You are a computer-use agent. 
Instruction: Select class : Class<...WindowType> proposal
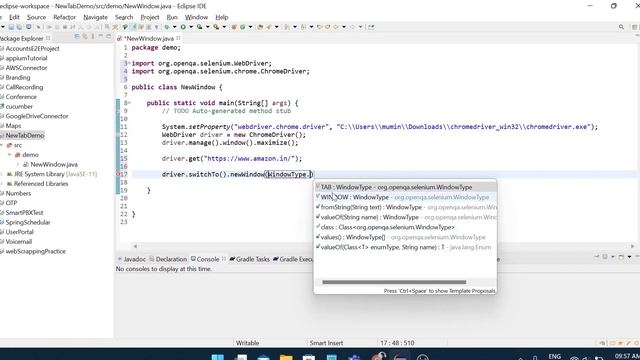405,227
